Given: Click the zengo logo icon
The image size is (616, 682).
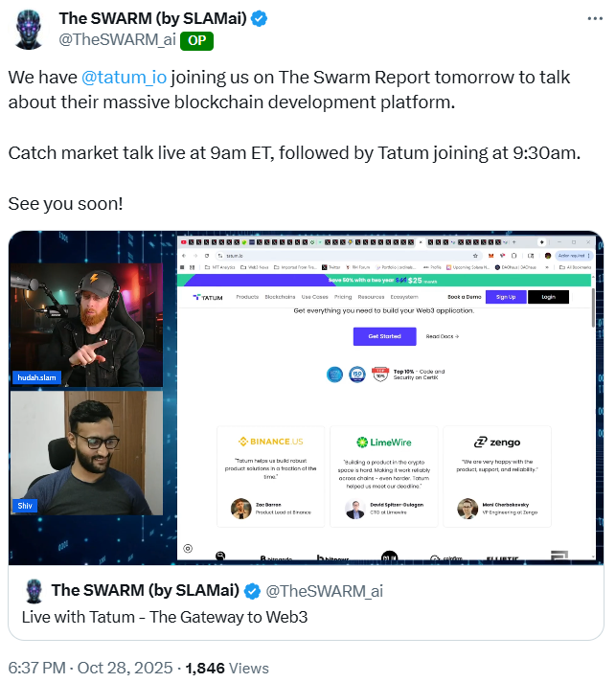Looking at the screenshot, I should coord(480,443).
